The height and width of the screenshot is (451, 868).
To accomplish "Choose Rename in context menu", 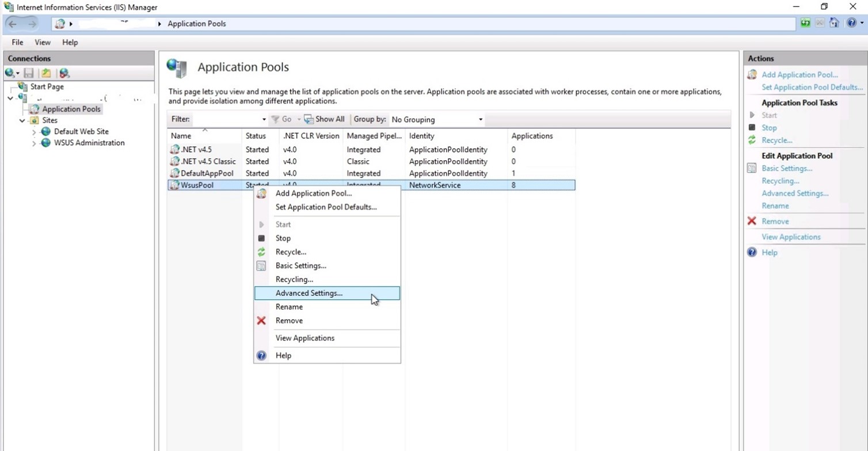I will coord(327,307).
